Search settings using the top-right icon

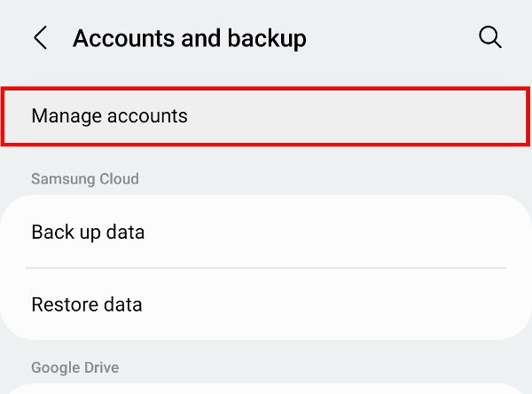coord(489,37)
